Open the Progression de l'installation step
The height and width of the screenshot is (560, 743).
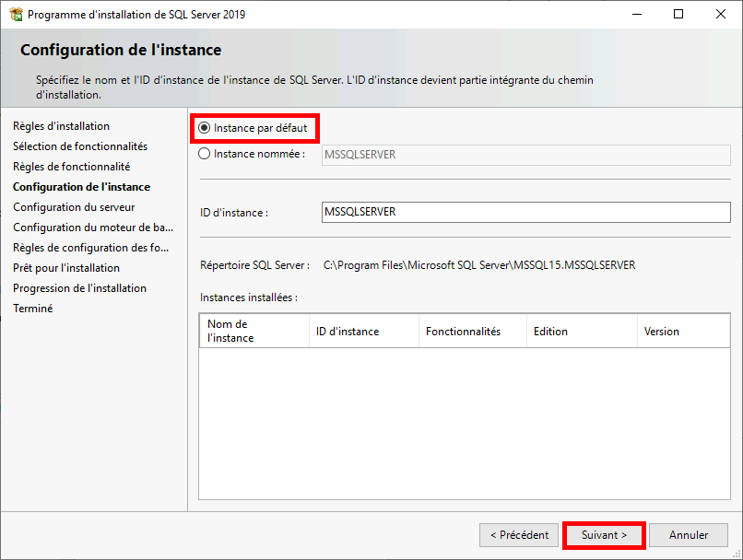pos(79,287)
